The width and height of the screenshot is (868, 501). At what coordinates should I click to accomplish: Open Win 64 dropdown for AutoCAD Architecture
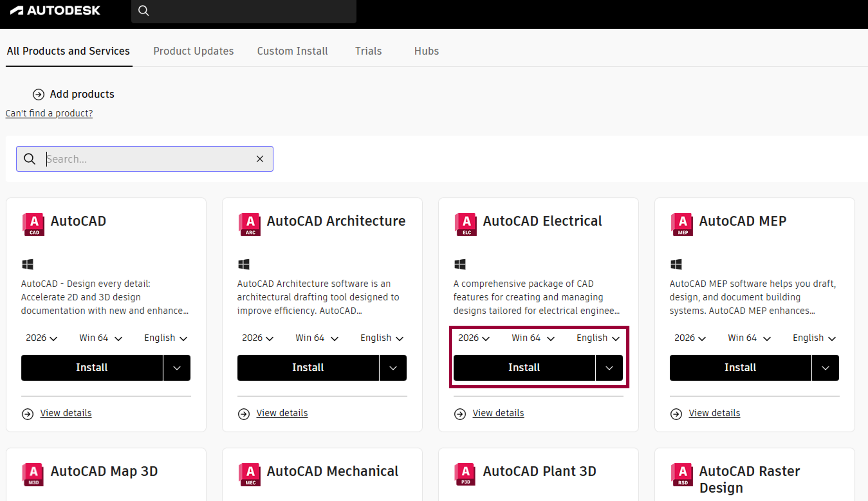(x=317, y=338)
